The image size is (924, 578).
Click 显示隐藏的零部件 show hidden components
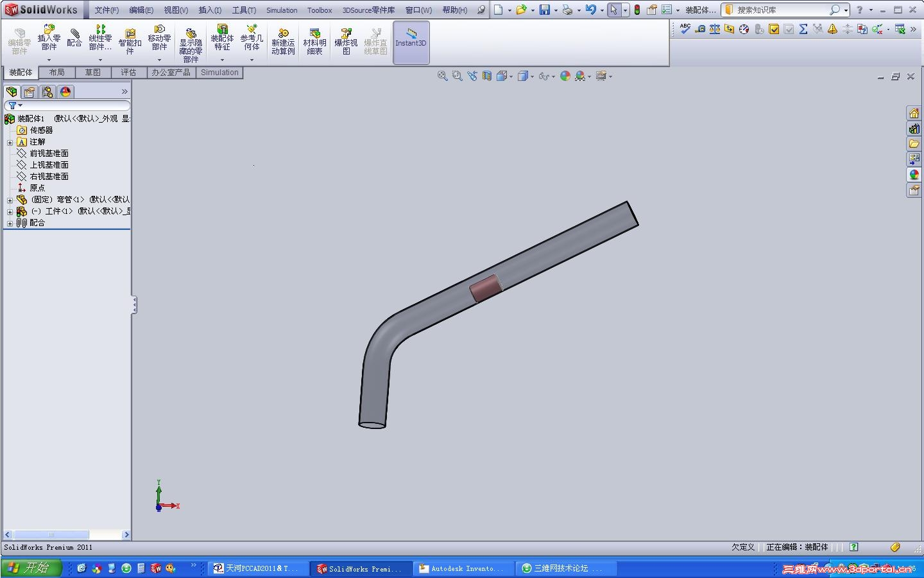click(191, 45)
